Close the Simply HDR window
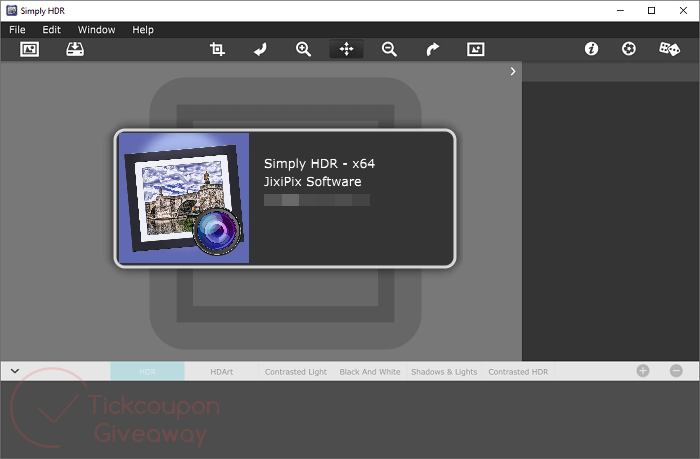Screen dimensions: 700x459 point(683,11)
